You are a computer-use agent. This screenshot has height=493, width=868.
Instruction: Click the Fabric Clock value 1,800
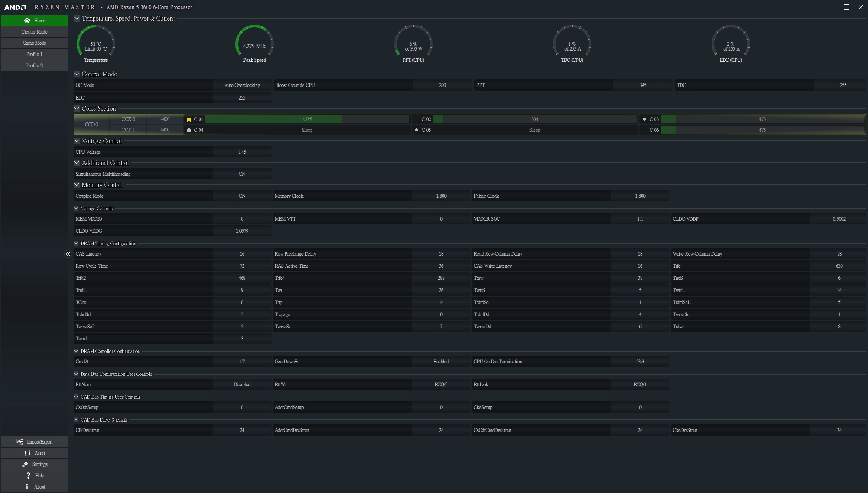(640, 196)
